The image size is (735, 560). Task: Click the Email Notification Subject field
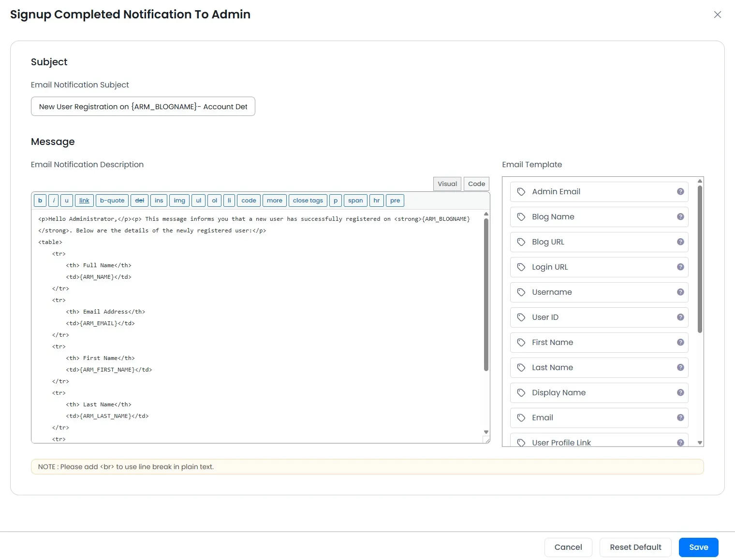coord(143,107)
